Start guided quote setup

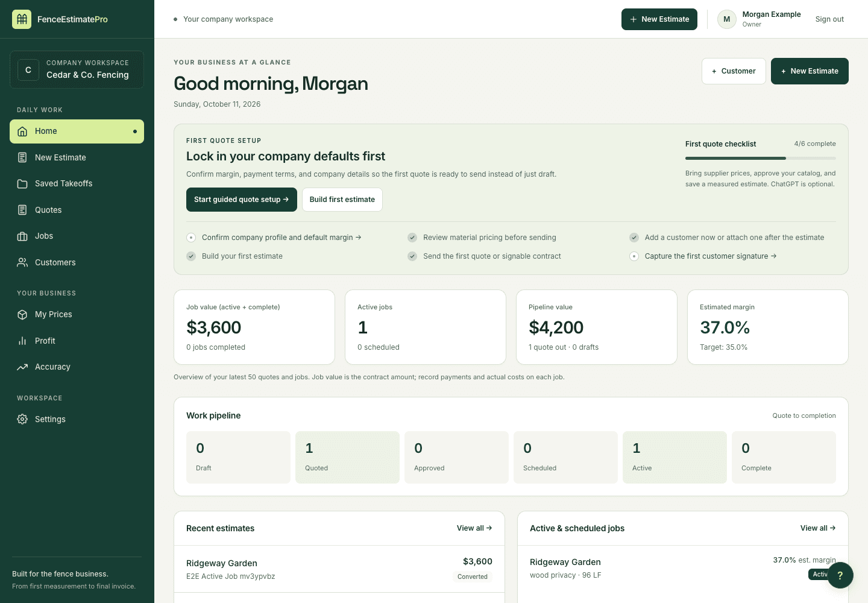tap(242, 200)
